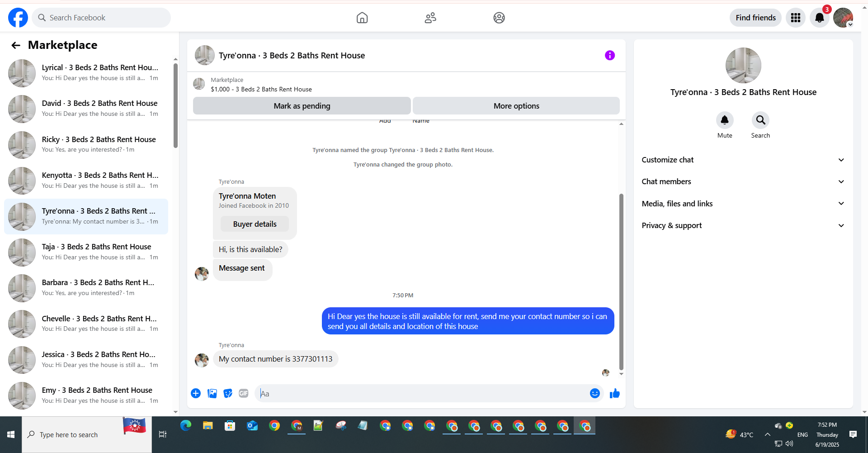
Task: Open the Ricky conversation
Action: 86,144
